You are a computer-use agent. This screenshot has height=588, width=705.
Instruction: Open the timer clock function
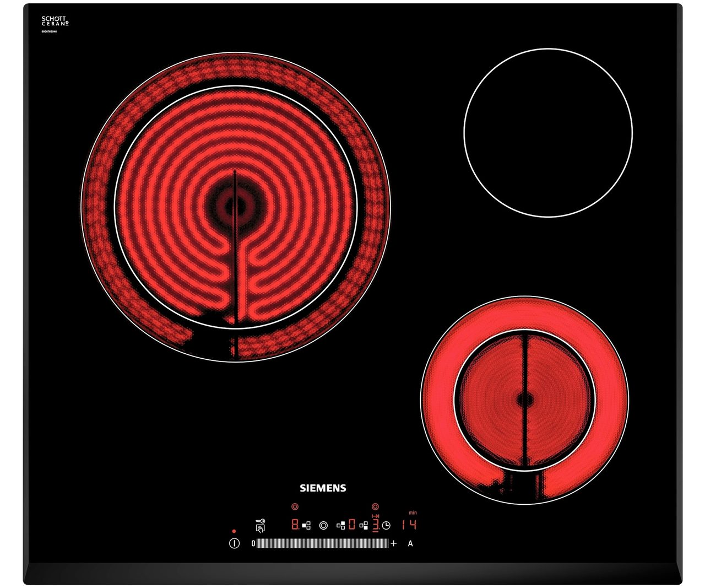(x=387, y=526)
